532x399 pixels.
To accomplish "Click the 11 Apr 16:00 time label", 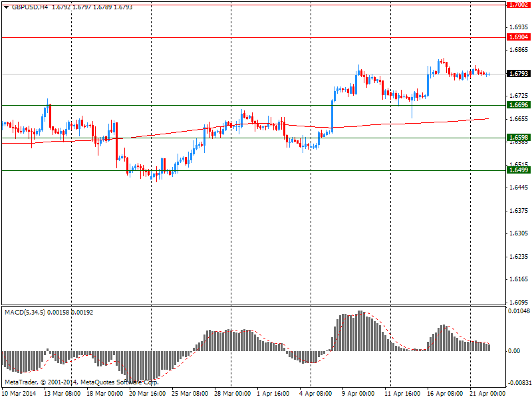I will (x=402, y=394).
